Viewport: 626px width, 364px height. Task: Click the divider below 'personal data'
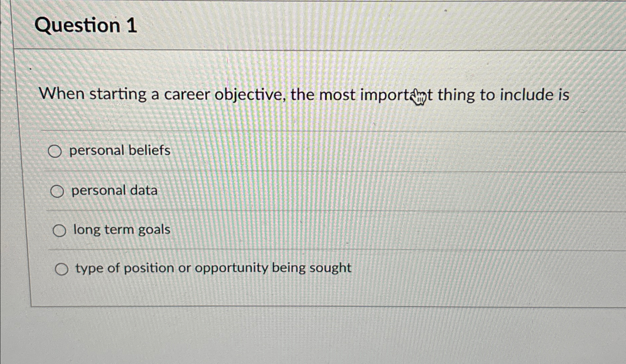click(x=302, y=210)
